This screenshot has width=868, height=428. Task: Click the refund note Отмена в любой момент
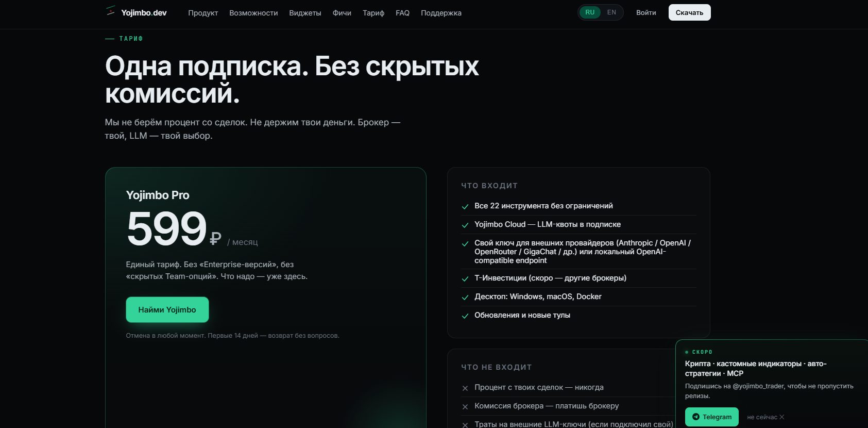pos(232,336)
